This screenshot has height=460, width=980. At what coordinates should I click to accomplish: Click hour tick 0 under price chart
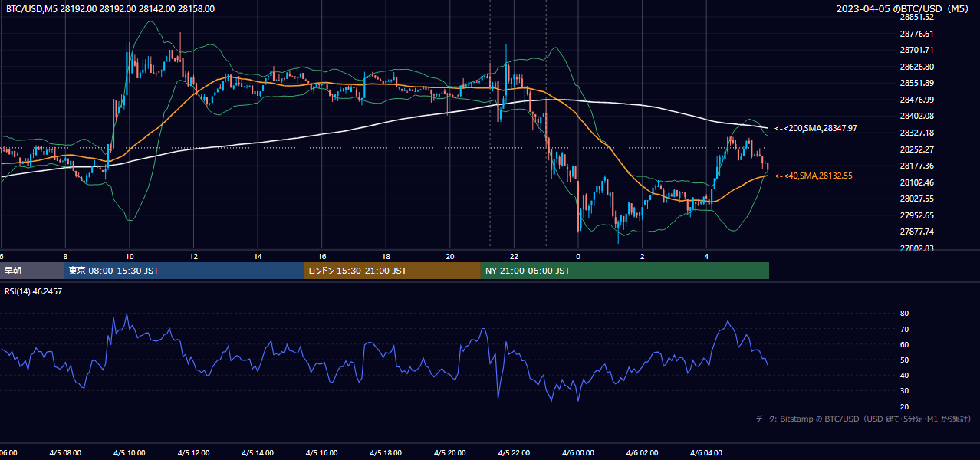click(578, 256)
